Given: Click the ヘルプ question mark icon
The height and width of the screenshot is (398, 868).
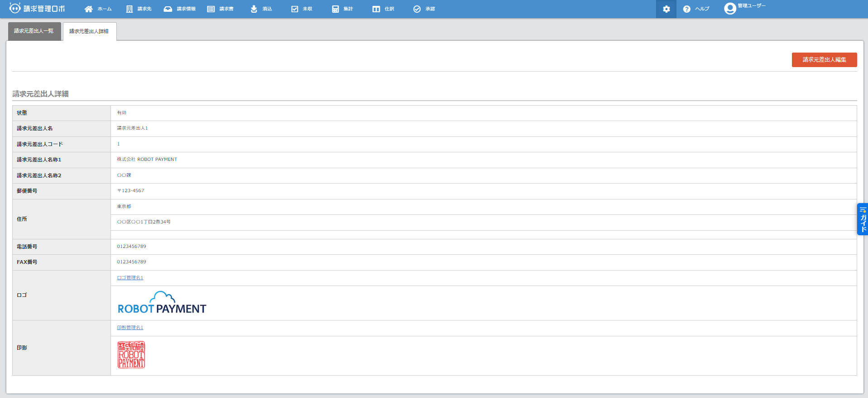Looking at the screenshot, I should click(687, 9).
